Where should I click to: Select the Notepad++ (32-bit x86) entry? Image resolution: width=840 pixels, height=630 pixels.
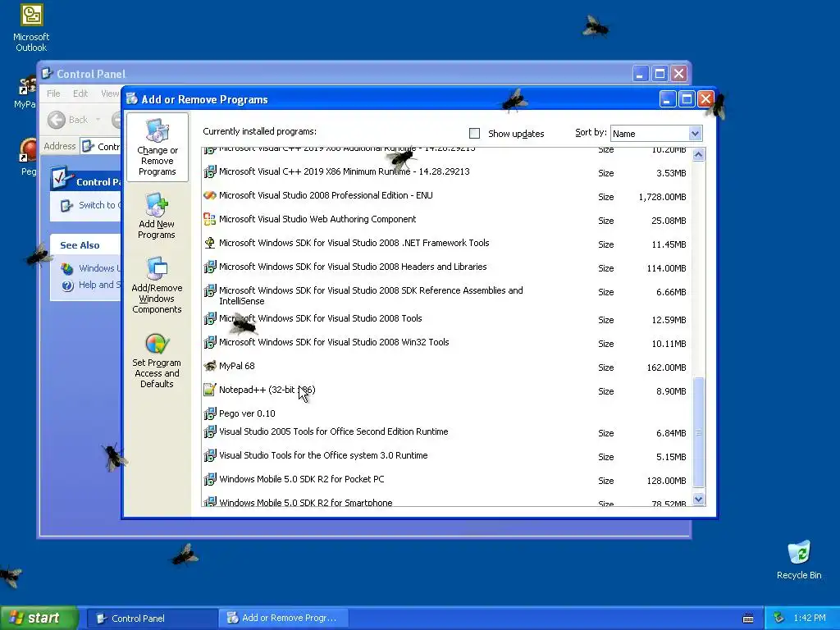pos(267,390)
